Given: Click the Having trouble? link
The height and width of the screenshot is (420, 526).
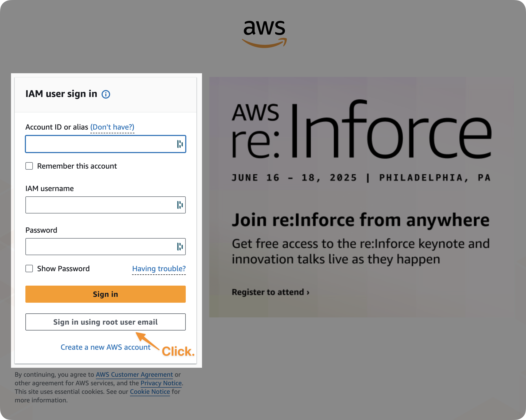Looking at the screenshot, I should [x=159, y=269].
